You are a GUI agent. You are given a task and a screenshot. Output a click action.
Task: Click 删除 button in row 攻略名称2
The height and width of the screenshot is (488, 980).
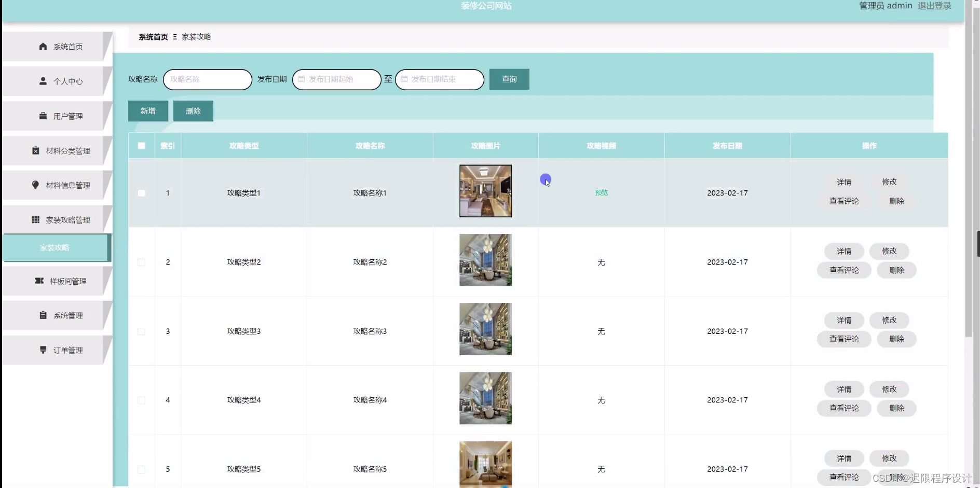point(896,270)
